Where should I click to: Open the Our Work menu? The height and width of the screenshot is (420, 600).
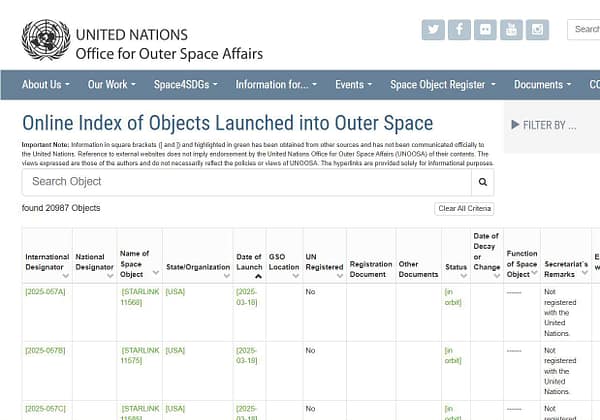(112, 85)
